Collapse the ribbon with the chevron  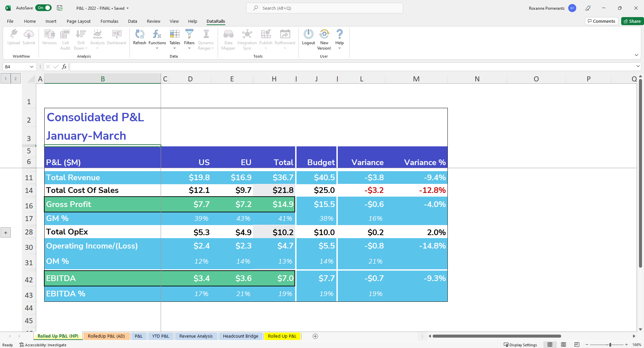(636, 55)
